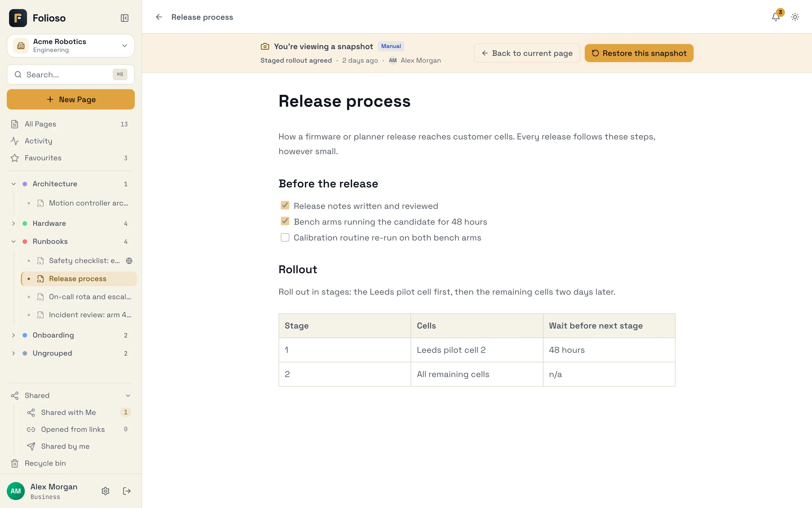The width and height of the screenshot is (812, 508).
Task: Click the Manual snapshot badge
Action: 391,46
